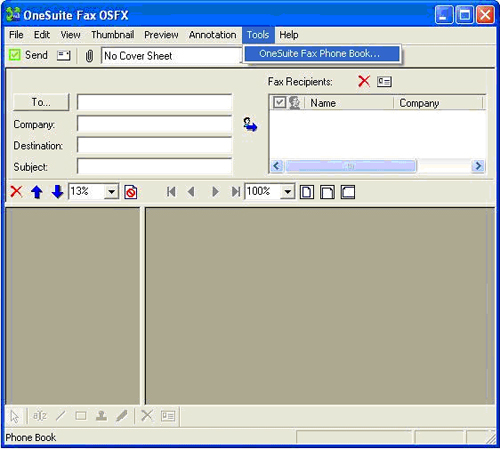Toggle the checkbox in recipients list header
Screen dimensions: 500x449
pos(279,102)
